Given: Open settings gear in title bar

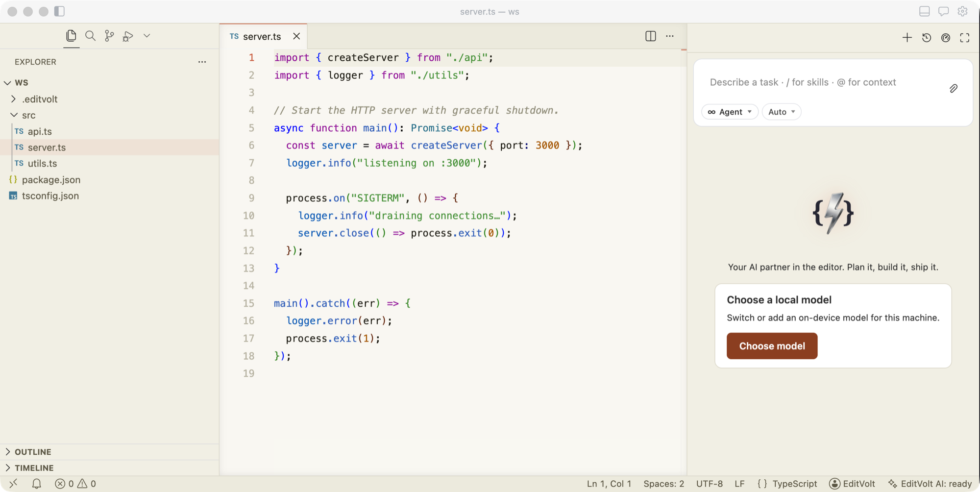Looking at the screenshot, I should click(x=962, y=11).
